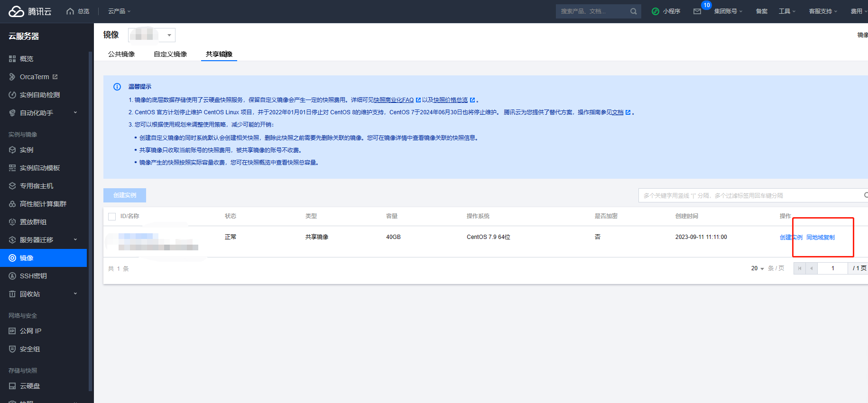Image resolution: width=868 pixels, height=403 pixels.
Task: Open SSH密钥 in the sidebar
Action: coord(33,276)
